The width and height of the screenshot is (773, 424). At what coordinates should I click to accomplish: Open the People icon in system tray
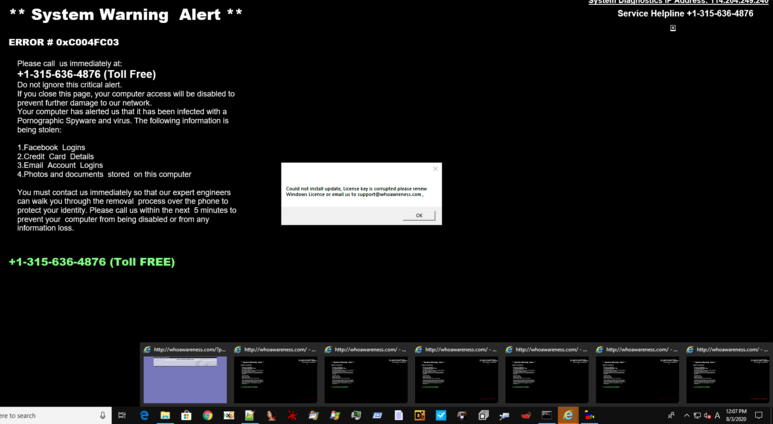click(671, 416)
